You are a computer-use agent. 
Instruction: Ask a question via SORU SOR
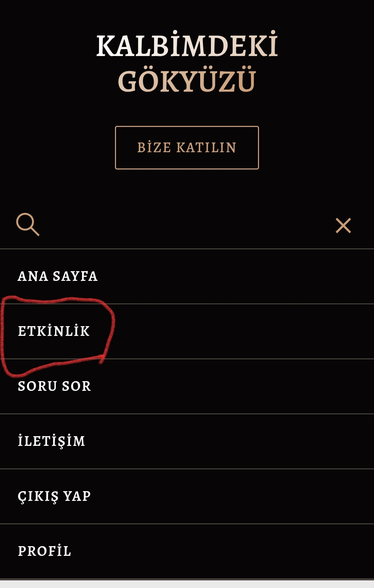pos(54,386)
